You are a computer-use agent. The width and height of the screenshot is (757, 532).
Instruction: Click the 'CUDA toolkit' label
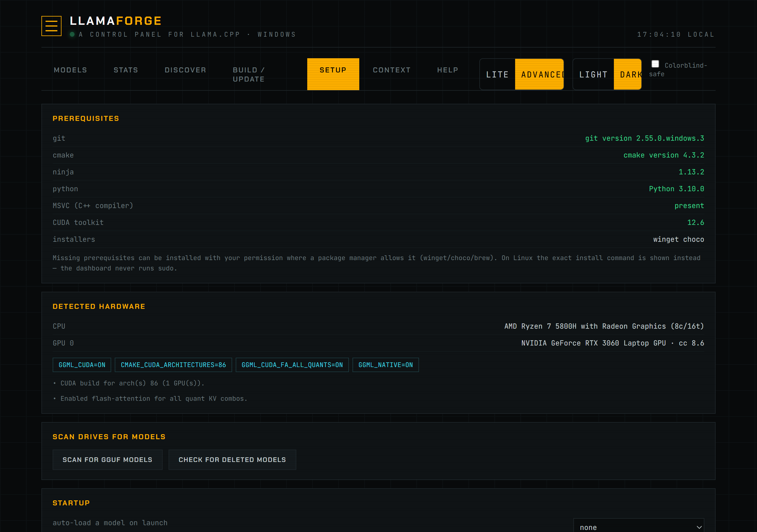pyautogui.click(x=78, y=223)
